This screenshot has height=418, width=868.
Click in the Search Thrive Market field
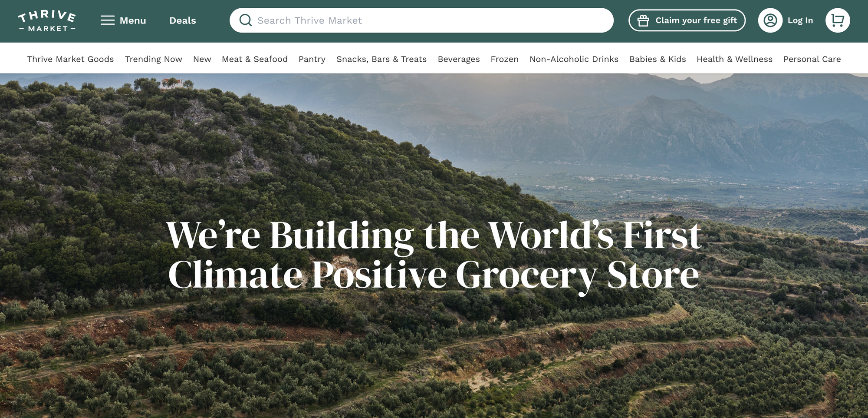point(421,20)
